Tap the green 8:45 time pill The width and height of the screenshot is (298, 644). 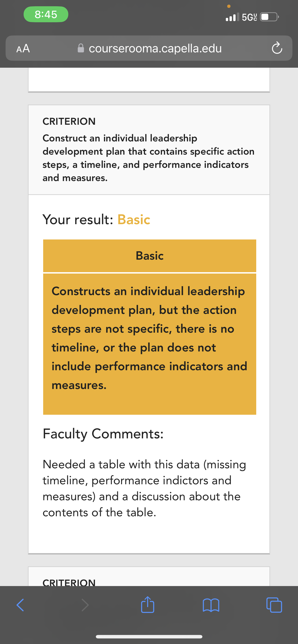pyautogui.click(x=46, y=14)
